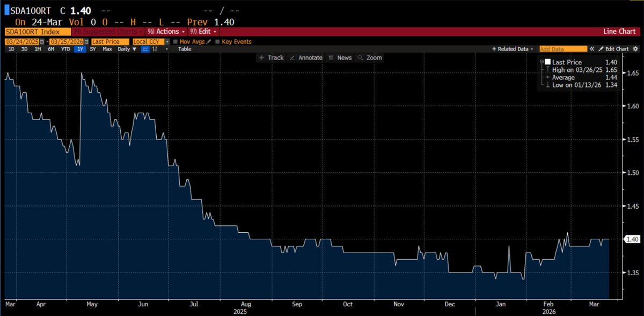Open the Actions menu
Viewport: 644px width, 316px height.
[166, 32]
